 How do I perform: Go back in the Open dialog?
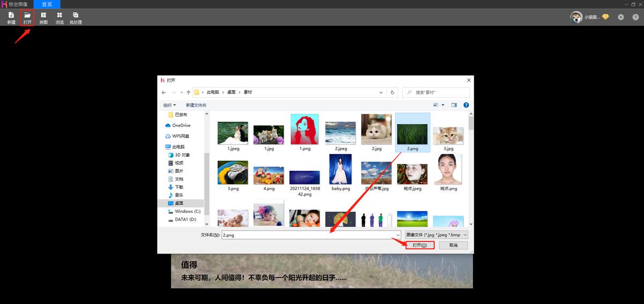click(164, 92)
